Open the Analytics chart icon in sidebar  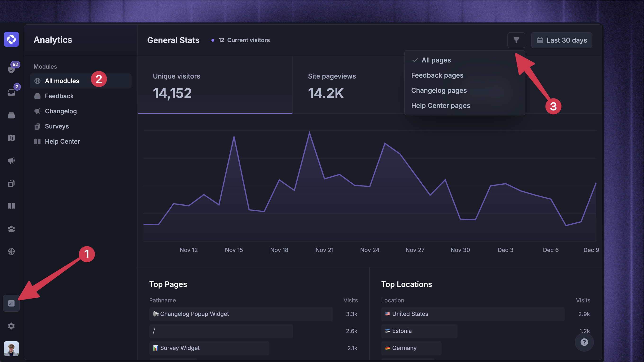coord(11,303)
